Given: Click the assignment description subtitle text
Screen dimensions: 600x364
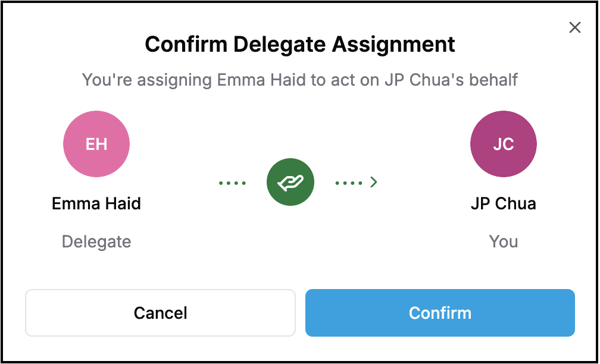Looking at the screenshot, I should pos(299,80).
